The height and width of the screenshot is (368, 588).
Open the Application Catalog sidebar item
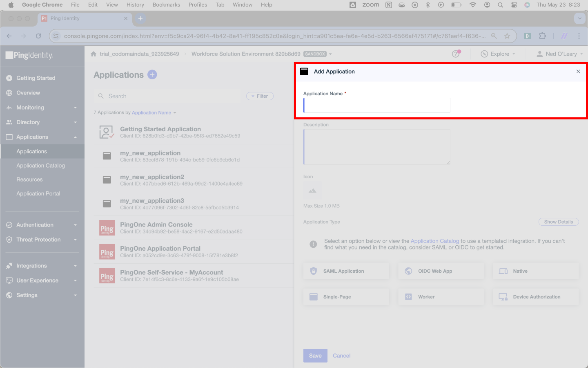coord(40,166)
